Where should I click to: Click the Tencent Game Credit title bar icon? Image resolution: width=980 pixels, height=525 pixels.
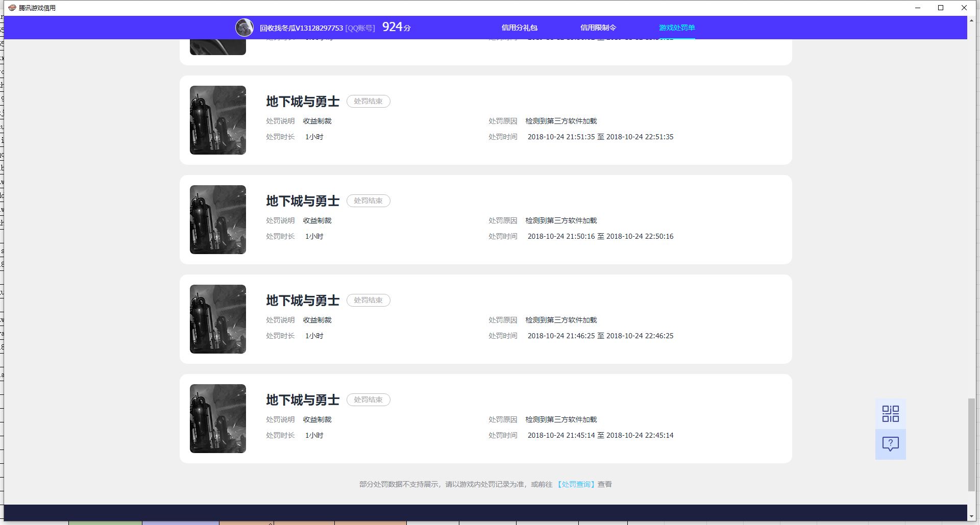point(12,8)
